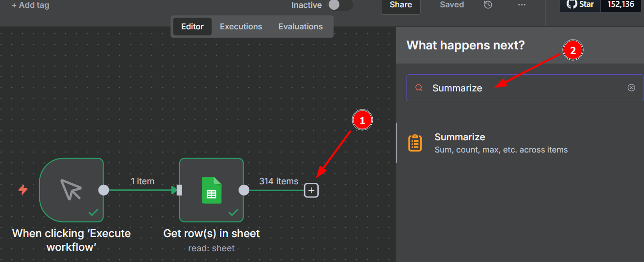
Task: Click the Summarize clipboard icon
Action: click(415, 143)
